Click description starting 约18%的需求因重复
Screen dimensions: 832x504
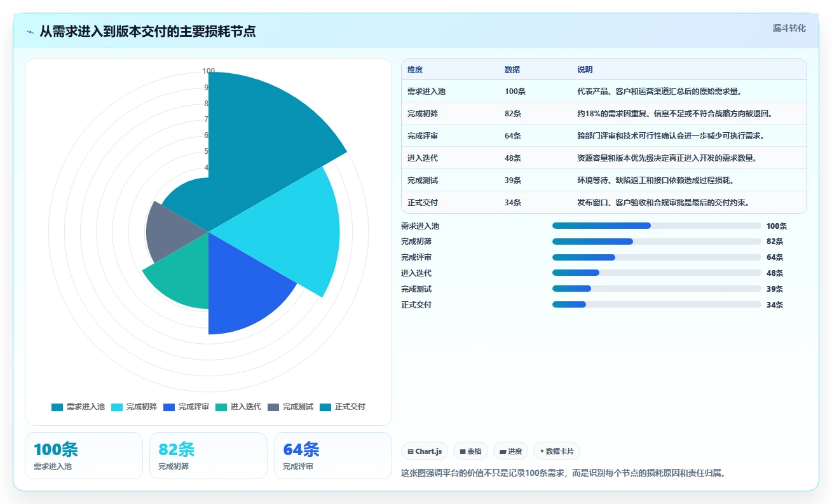pyautogui.click(x=674, y=114)
